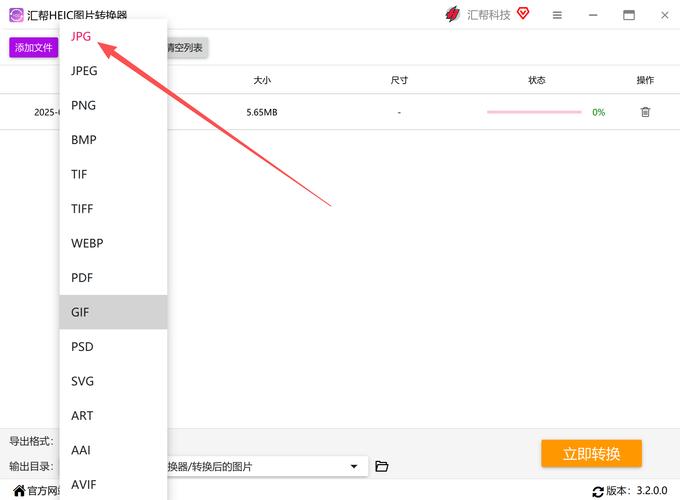
Task: Click the 尺寸 column header
Action: pyautogui.click(x=399, y=80)
